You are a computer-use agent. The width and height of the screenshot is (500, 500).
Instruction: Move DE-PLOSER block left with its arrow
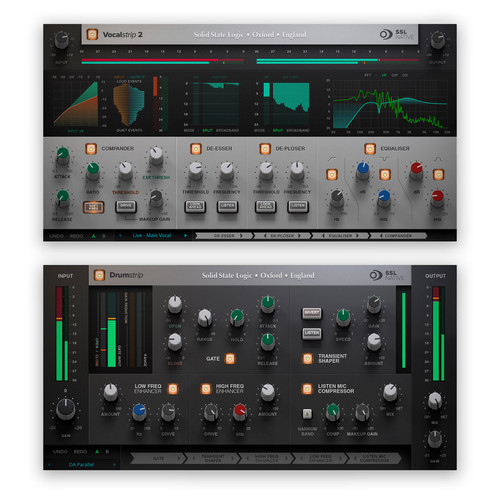265,236
